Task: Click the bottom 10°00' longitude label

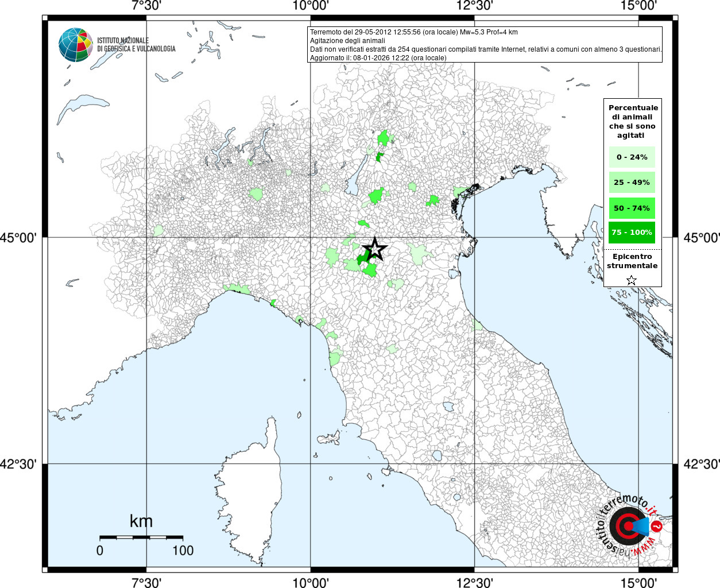Action: pos(311,582)
